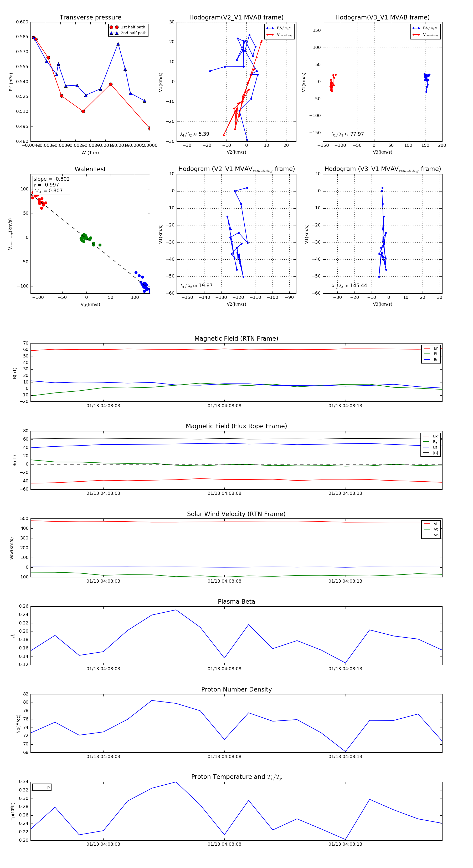Click the λ1/λ2 ≈ 5.39 annotation
This screenshot has width=473, height=868.
pyautogui.click(x=194, y=134)
